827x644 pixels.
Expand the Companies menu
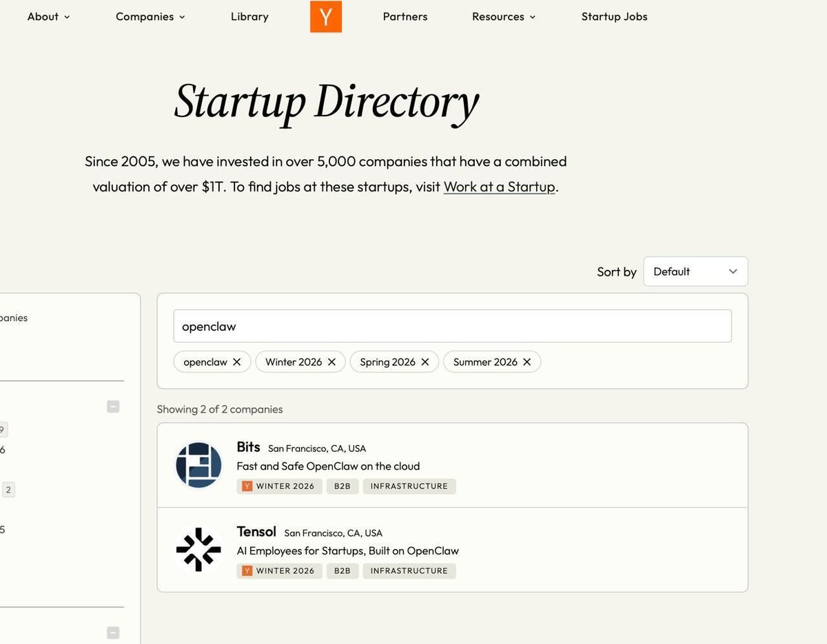click(x=150, y=17)
